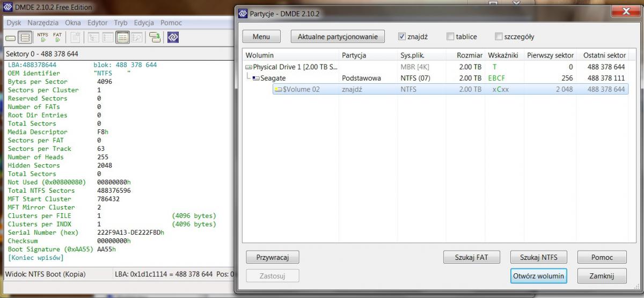
Task: Sort by Sys.plik. column header
Action: [x=422, y=55]
